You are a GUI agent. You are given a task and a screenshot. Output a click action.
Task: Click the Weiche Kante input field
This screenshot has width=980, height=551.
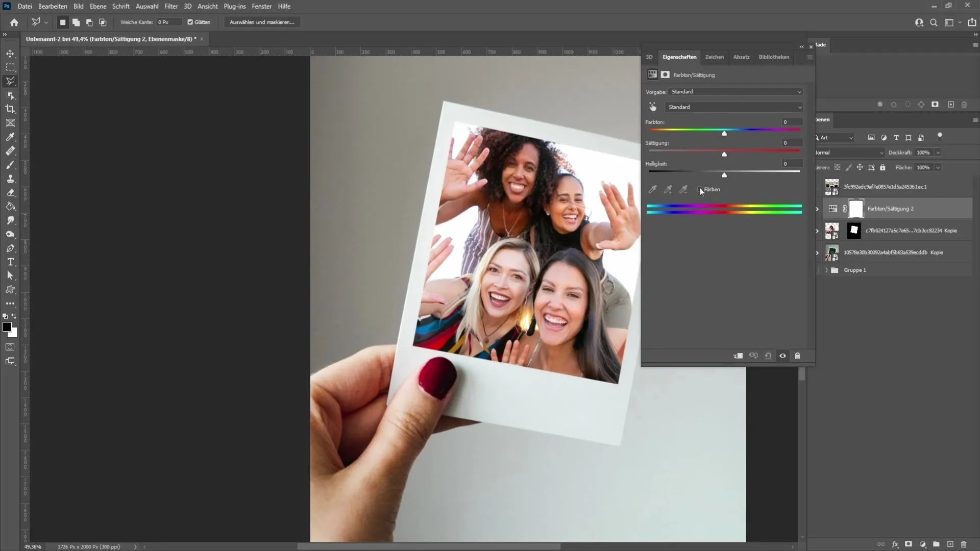coord(169,22)
